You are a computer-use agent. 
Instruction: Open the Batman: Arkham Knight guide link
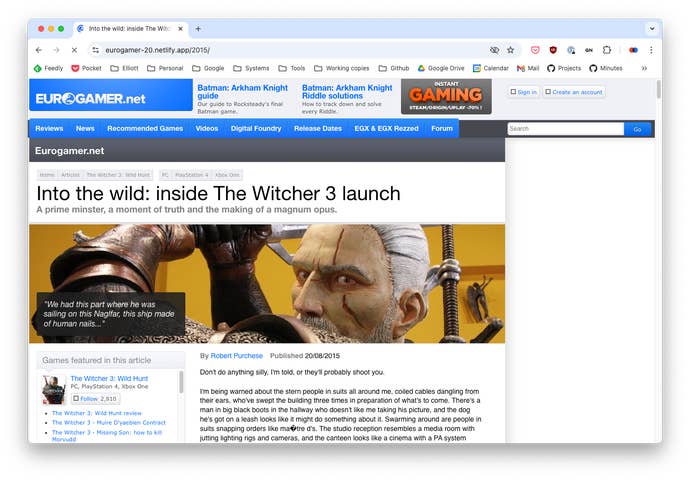pyautogui.click(x=242, y=92)
